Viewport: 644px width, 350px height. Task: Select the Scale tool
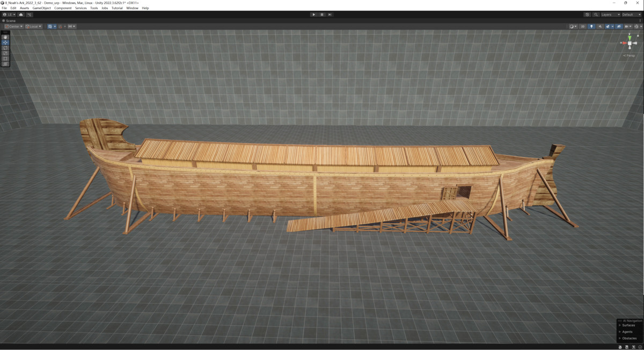pyautogui.click(x=5, y=53)
